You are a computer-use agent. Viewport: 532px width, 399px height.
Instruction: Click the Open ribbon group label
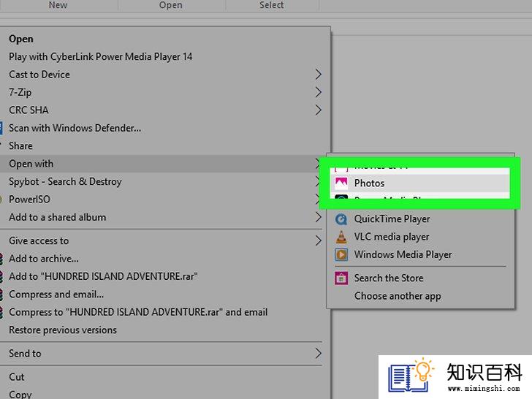point(171,5)
